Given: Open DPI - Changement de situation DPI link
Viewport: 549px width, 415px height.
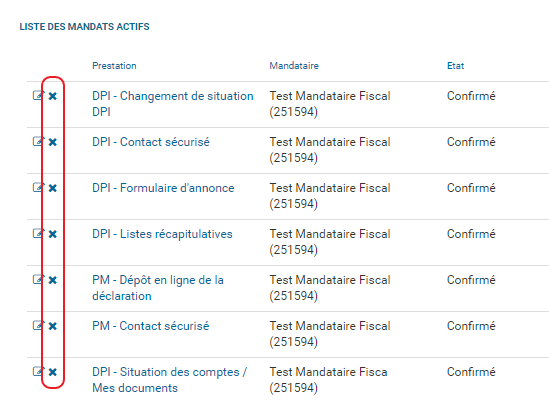Looking at the screenshot, I should tap(173, 104).
